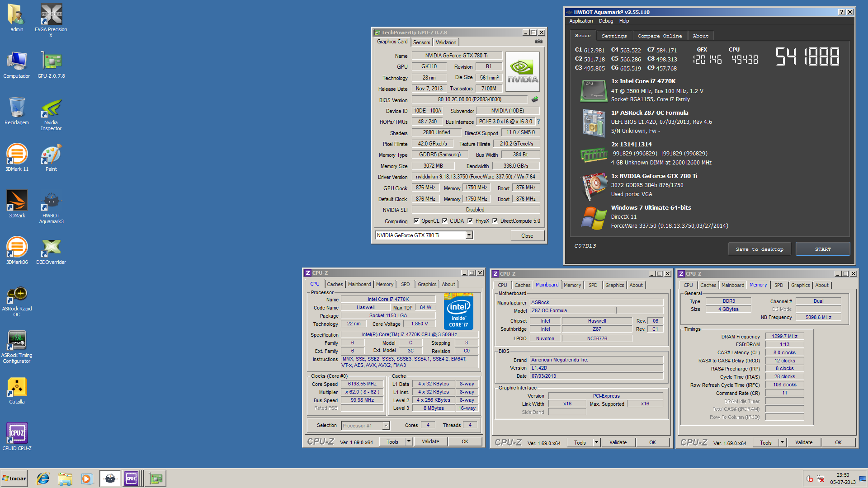
Task: Open the Caches tab in the CPU-Z window showing the CPU tab
Action: (x=335, y=284)
